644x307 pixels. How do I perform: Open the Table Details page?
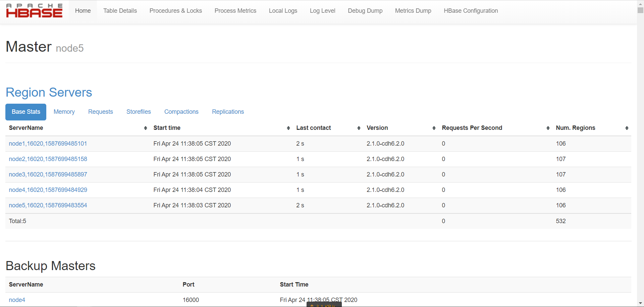tap(120, 10)
